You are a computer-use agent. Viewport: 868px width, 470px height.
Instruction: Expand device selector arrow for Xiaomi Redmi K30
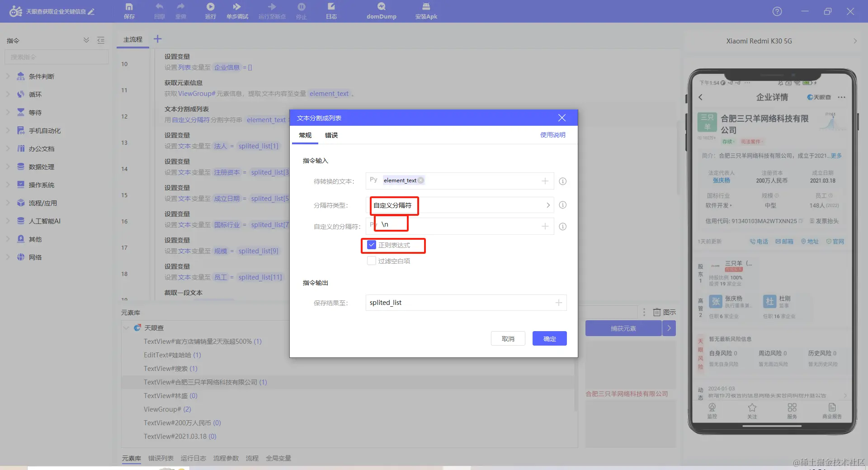pyautogui.click(x=855, y=41)
